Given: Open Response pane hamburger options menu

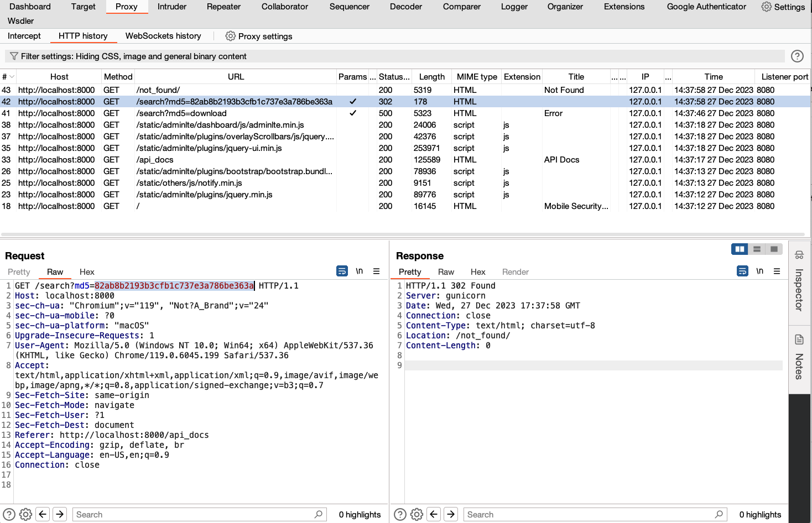Looking at the screenshot, I should 777,271.
